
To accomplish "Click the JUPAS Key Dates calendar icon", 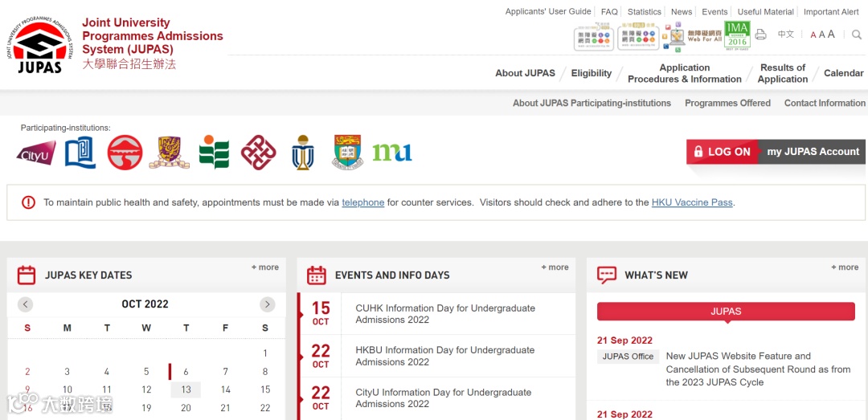I will (27, 275).
